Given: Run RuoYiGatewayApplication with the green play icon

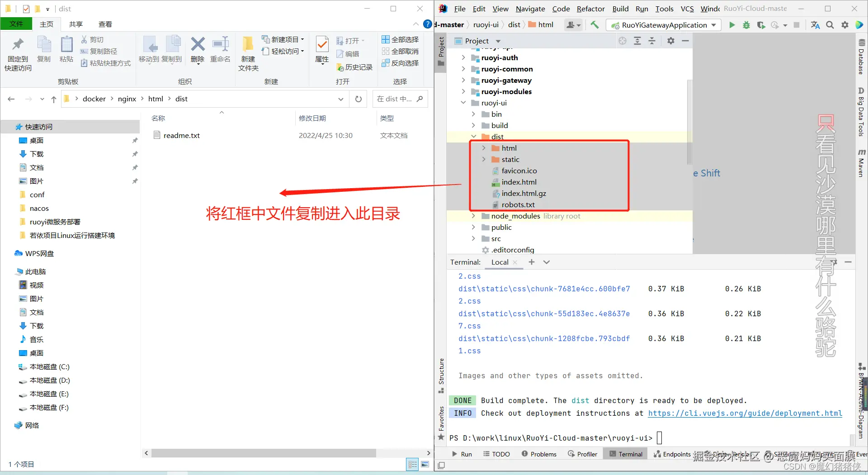Looking at the screenshot, I should (x=732, y=25).
